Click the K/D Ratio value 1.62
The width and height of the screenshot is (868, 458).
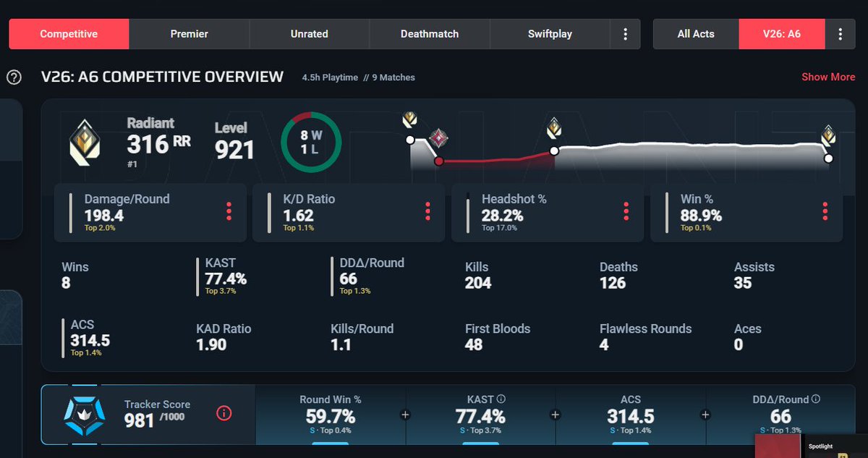coord(298,216)
